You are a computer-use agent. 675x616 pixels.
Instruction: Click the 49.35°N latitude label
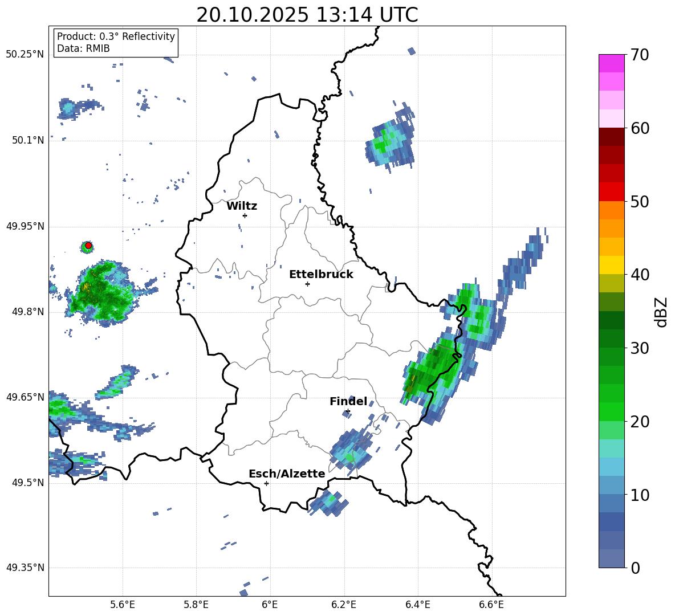[x=25, y=568]
